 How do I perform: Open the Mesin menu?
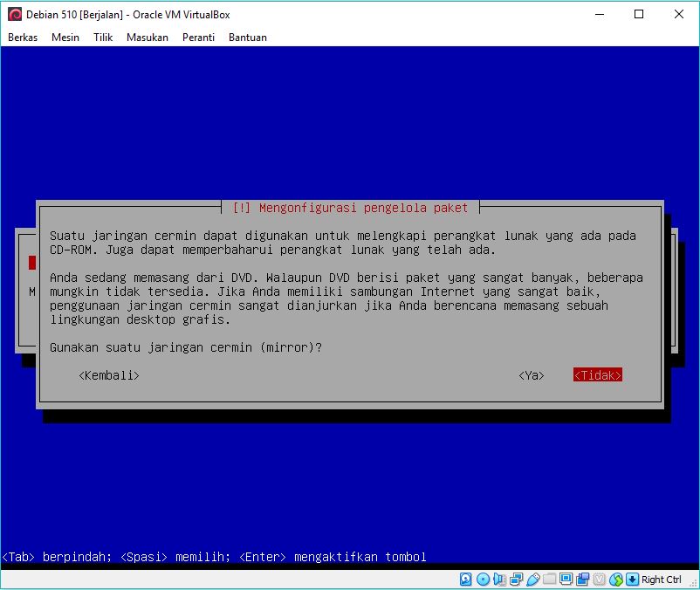[x=65, y=38]
